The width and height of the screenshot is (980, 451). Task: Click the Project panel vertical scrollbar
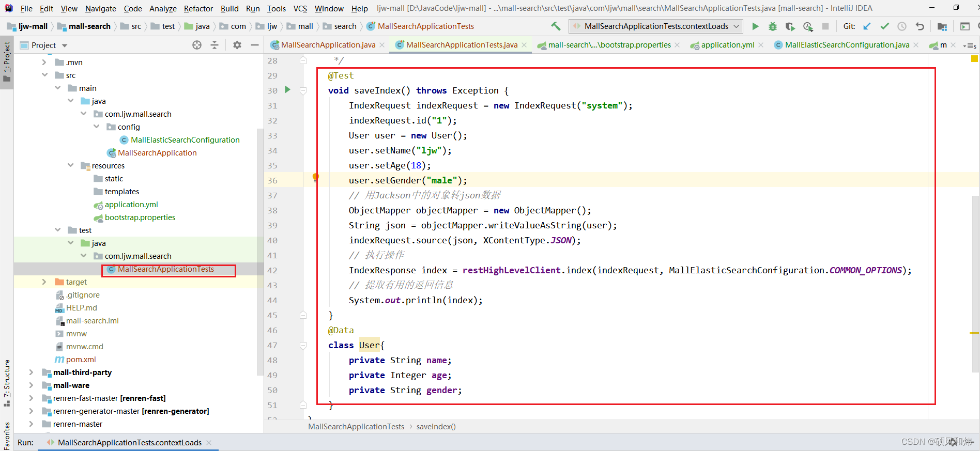pos(260,252)
